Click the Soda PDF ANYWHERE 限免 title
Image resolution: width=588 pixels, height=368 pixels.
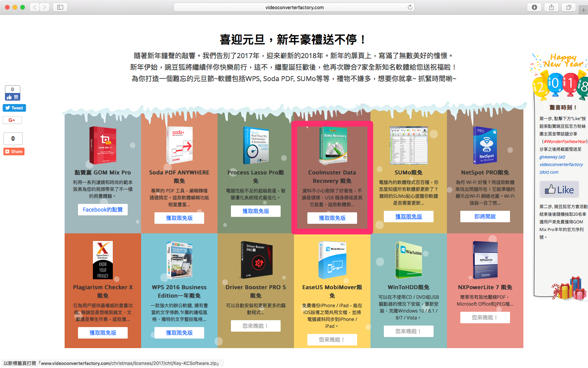pos(179,177)
